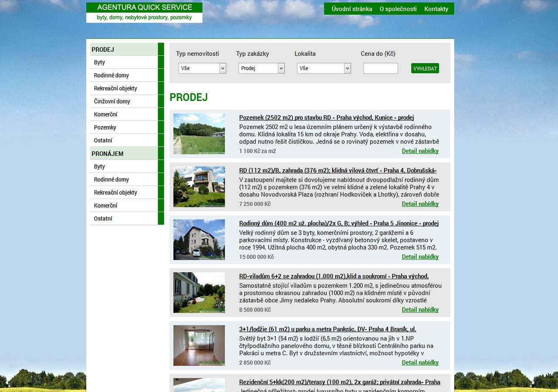Screen dimensions: 558x392
Task: Open the Kunice land plot photo thumbnail
Action: pos(199,134)
